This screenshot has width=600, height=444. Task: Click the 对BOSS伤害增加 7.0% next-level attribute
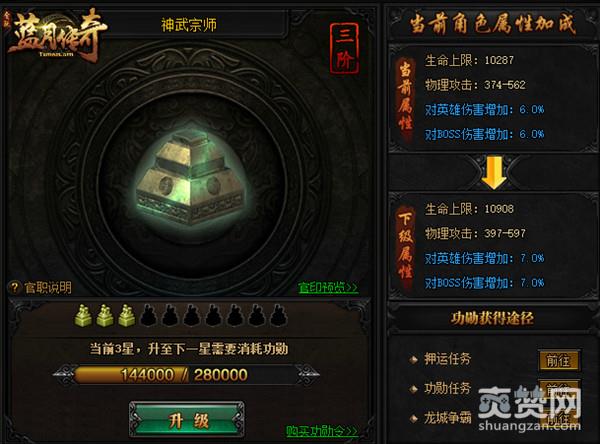484,283
